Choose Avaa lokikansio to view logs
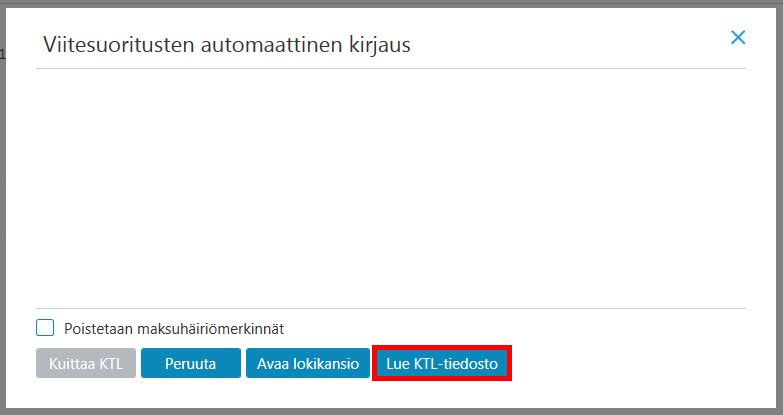The height and width of the screenshot is (415, 783). point(308,363)
